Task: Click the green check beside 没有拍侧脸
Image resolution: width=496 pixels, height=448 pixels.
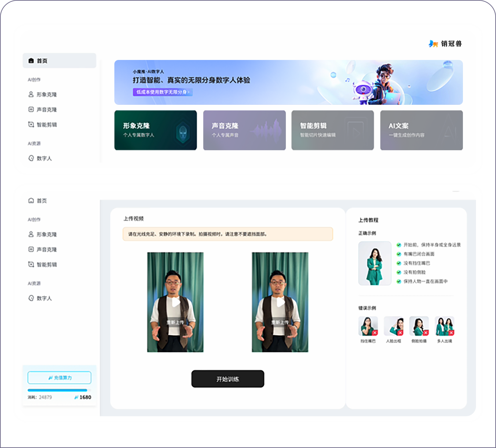Action: pyautogui.click(x=399, y=272)
